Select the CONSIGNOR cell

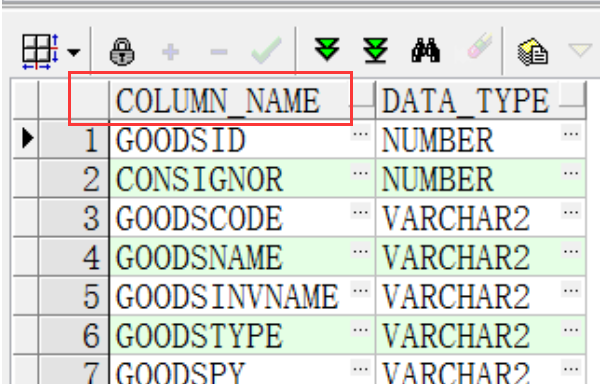point(242,179)
